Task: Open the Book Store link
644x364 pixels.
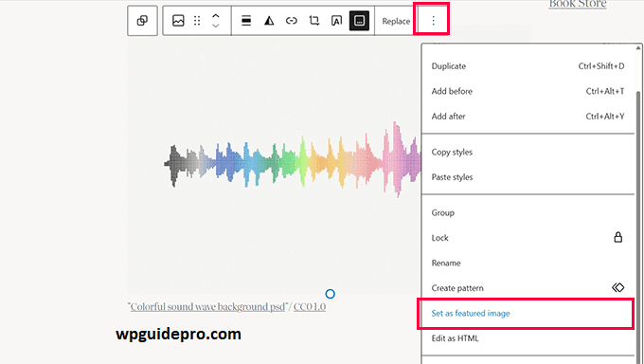Action: click(x=578, y=4)
